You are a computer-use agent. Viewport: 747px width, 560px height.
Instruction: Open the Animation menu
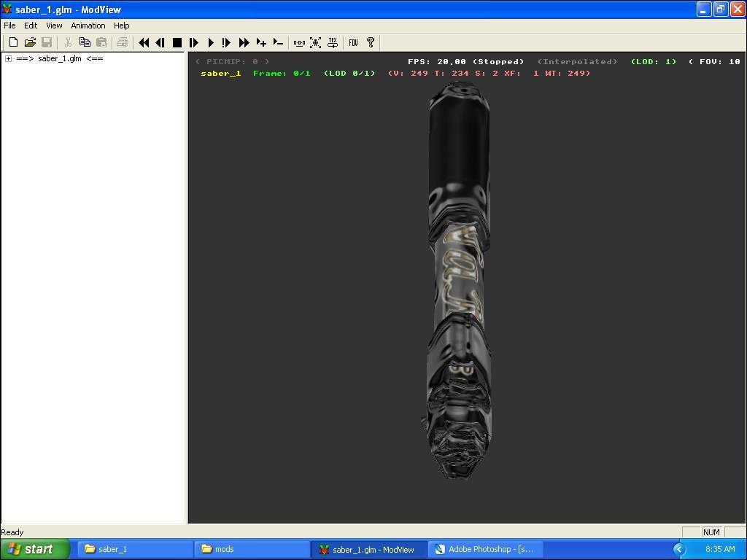pos(88,26)
